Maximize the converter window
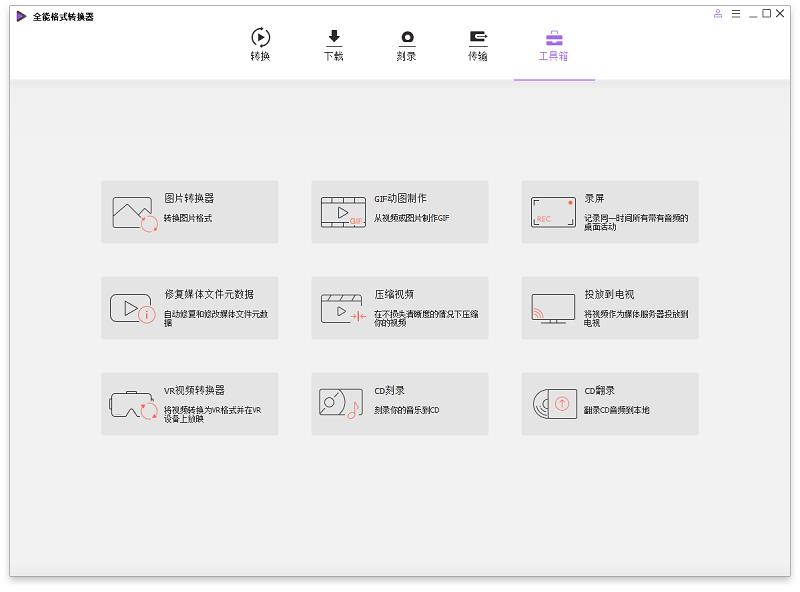The image size is (800, 592). coord(766,14)
